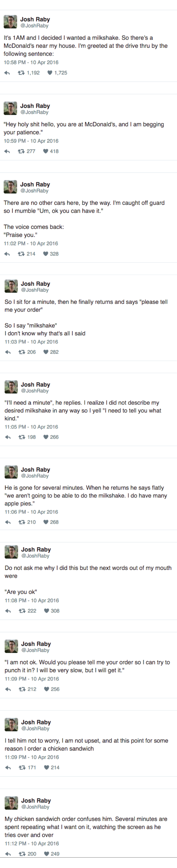The height and width of the screenshot is (868, 177).
Task: Click the avatar on the "Praise you" tweet
Action: pyautogui.click(x=10, y=187)
